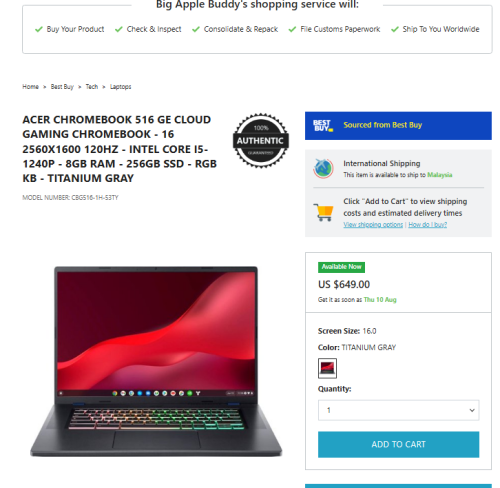Click the yellow shopping cart icon
This screenshot has width=500, height=488.
(323, 212)
